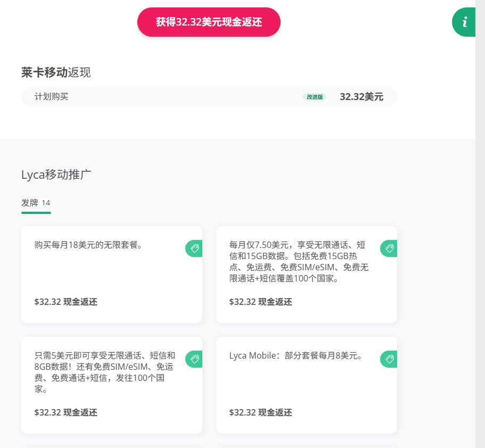Click $32.32 现金返还 on the 18美元 card
The width and height of the screenshot is (485, 448).
click(x=66, y=302)
